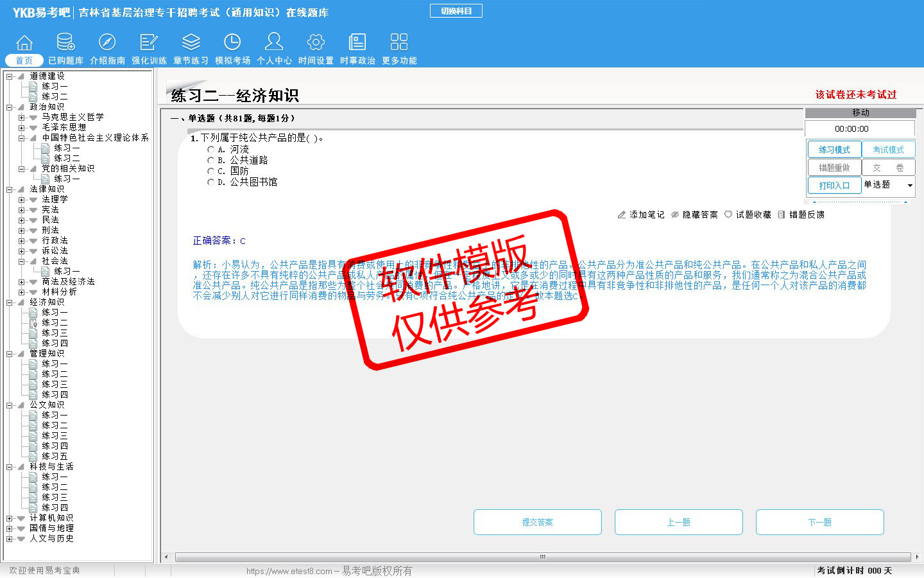Screen dimensions: 924x578
Task: Click the heart icon beside 试题收藏
Action: 728,215
